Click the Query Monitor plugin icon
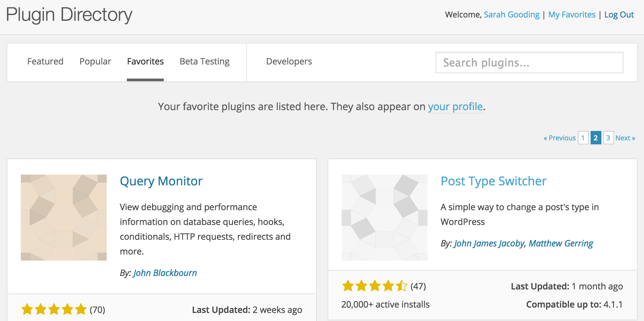The image size is (644, 321). pos(64,217)
